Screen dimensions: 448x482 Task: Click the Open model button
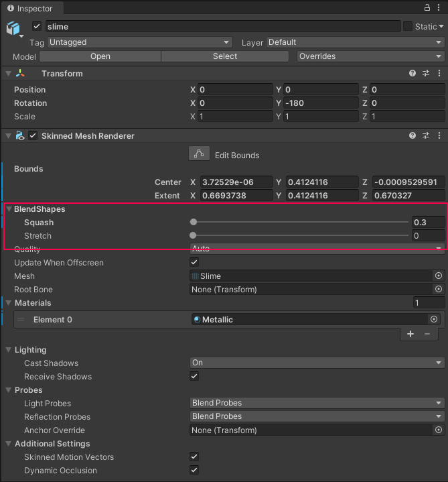coord(100,56)
